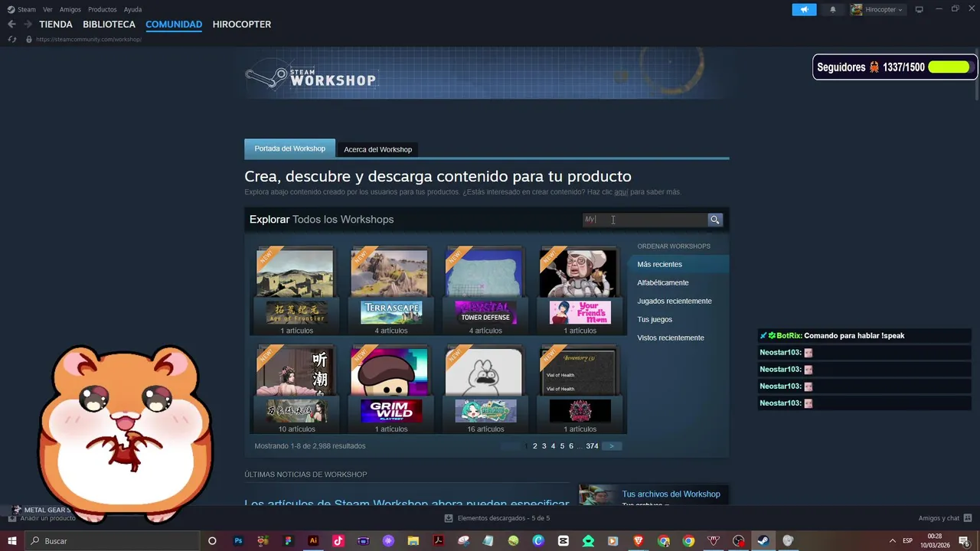Click the next page arrow button
Viewport: 980px width, 551px height.
[612, 446]
